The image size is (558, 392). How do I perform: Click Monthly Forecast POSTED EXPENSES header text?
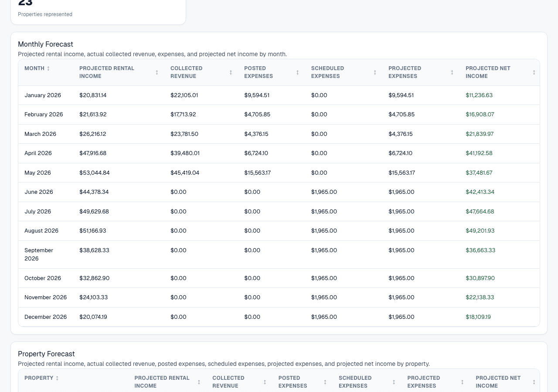point(259,72)
